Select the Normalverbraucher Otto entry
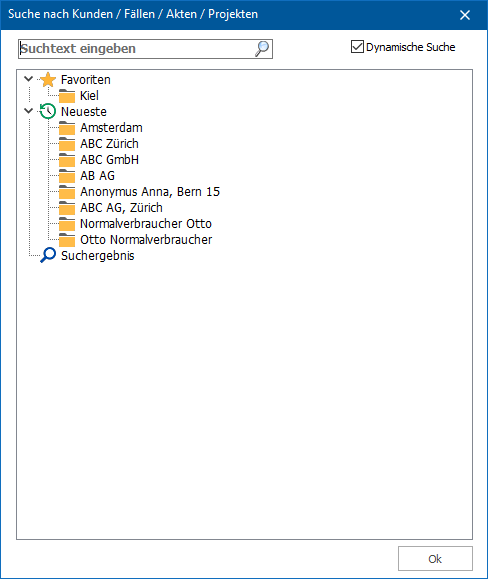488x579 pixels. click(x=146, y=224)
